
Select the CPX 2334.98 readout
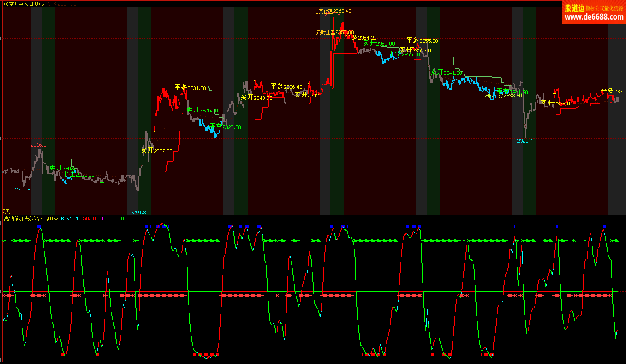[62, 4]
